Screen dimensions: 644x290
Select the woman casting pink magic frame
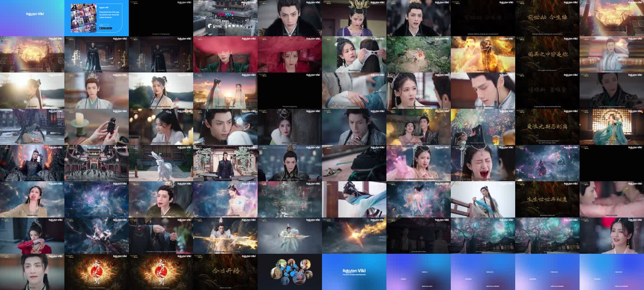pos(419,163)
